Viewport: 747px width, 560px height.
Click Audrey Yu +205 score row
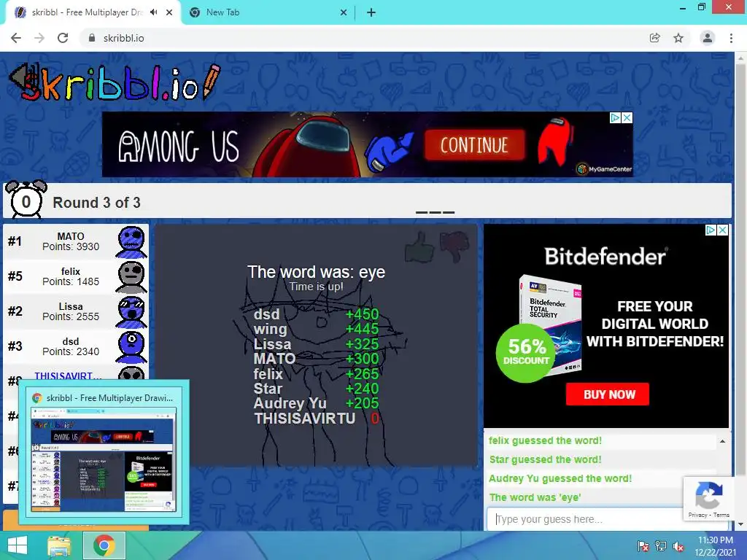[x=317, y=403]
